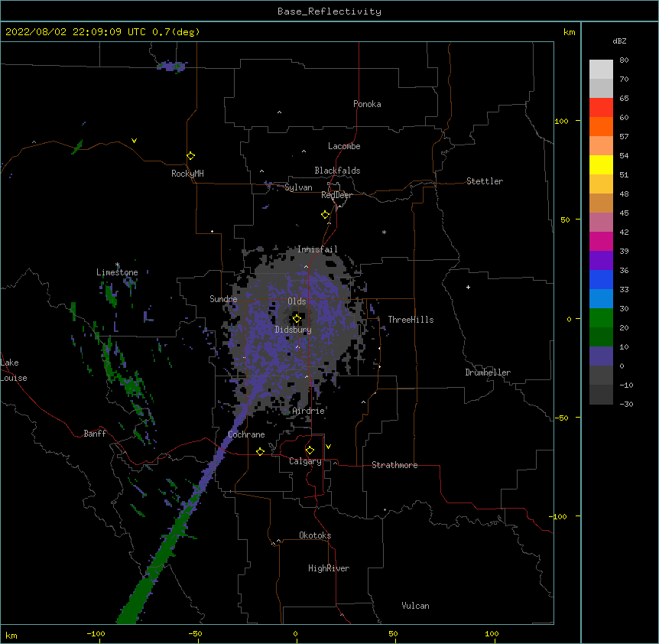
Task: Click the Calgary city label
Action: coord(305,461)
